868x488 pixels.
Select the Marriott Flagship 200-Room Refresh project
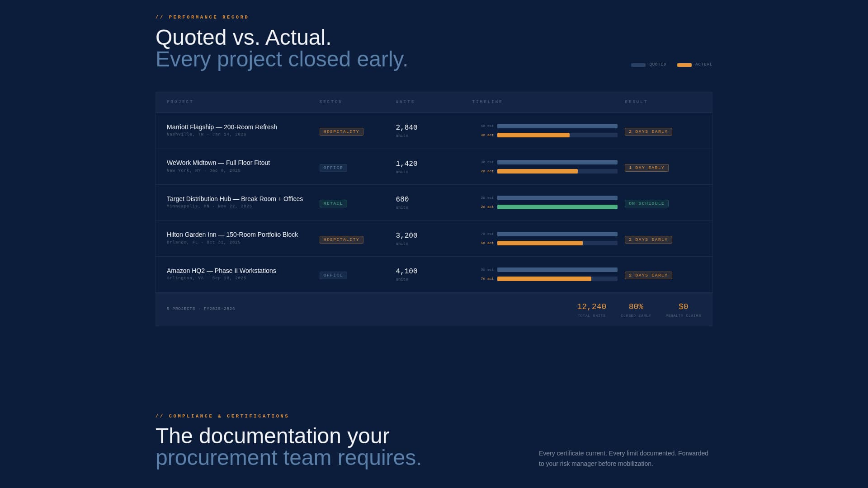[222, 127]
